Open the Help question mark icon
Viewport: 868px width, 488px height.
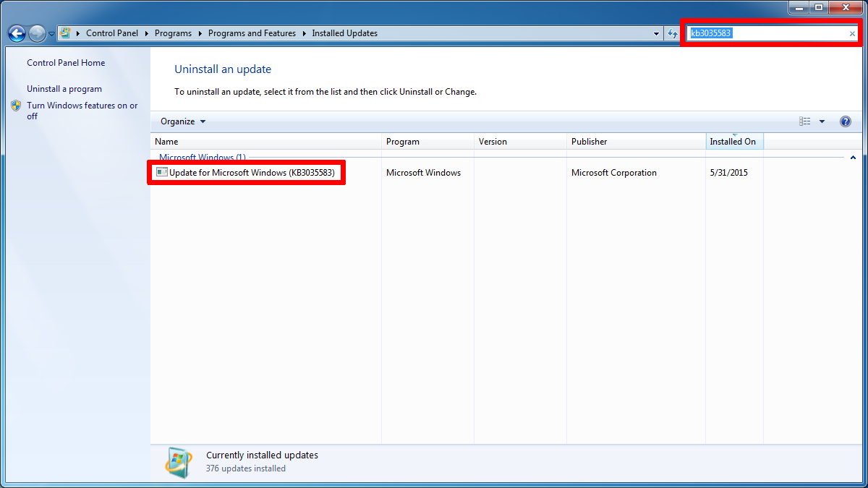845,121
